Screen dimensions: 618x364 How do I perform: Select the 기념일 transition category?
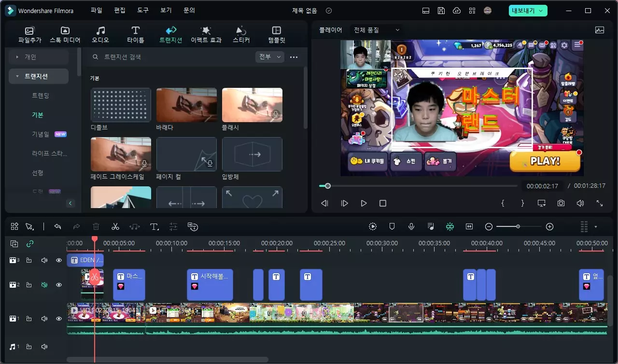[41, 134]
